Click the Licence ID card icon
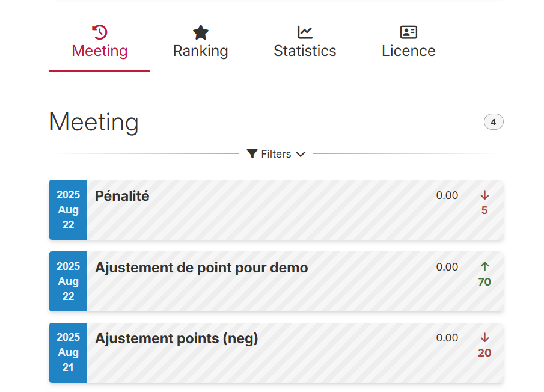 (x=409, y=32)
